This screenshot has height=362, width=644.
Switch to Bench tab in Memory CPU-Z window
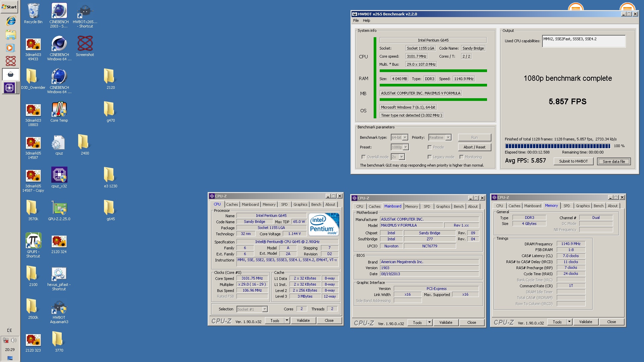598,206
